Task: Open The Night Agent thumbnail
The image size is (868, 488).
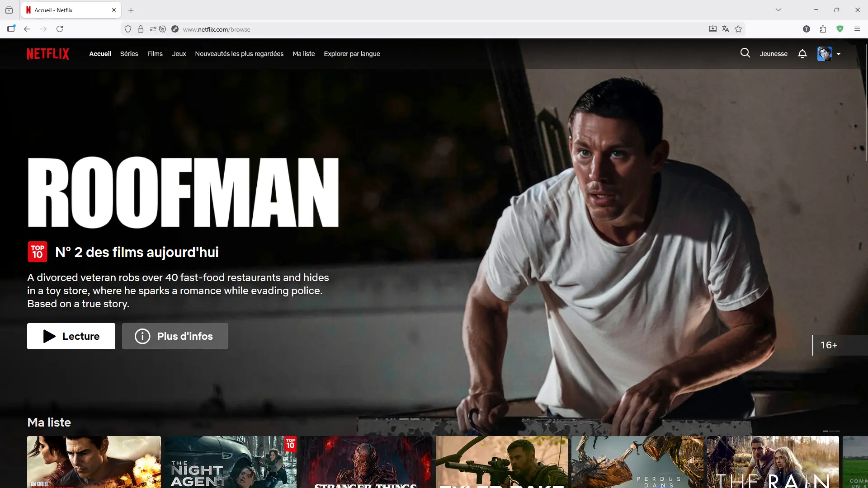Action: 231,462
